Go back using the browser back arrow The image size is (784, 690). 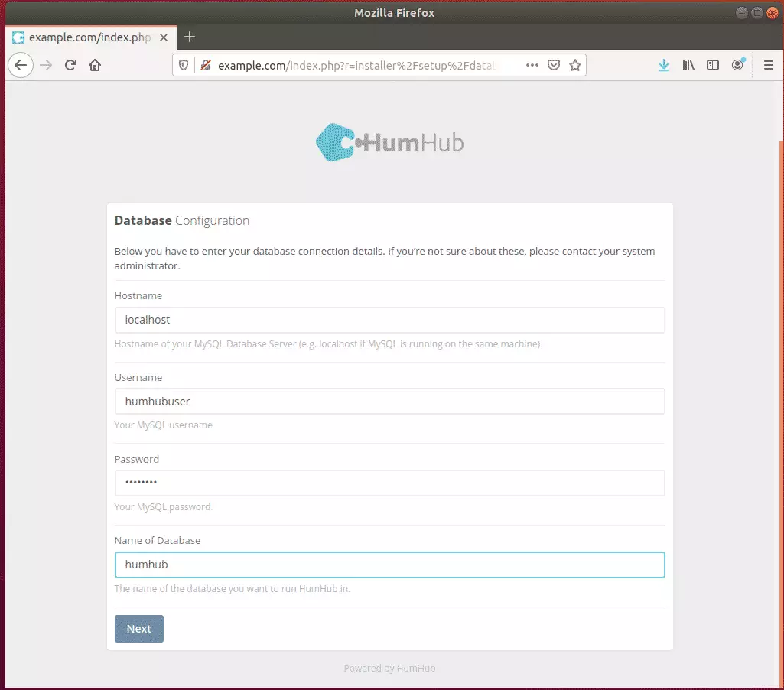21,65
